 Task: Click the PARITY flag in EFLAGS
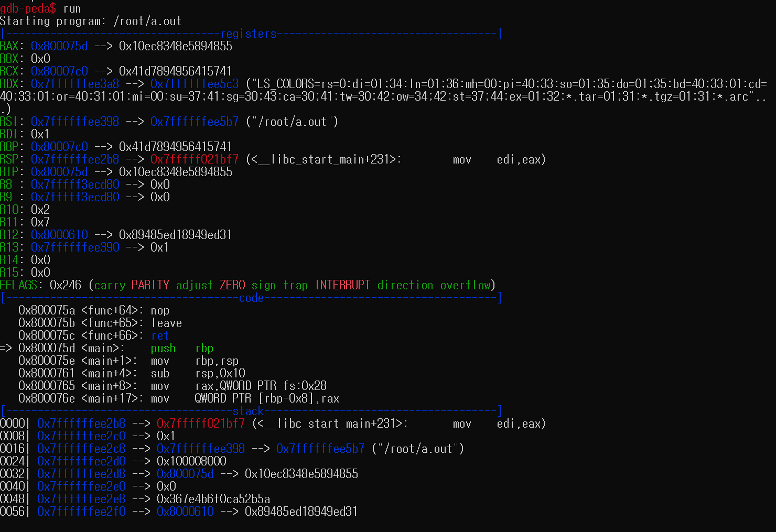[150, 285]
